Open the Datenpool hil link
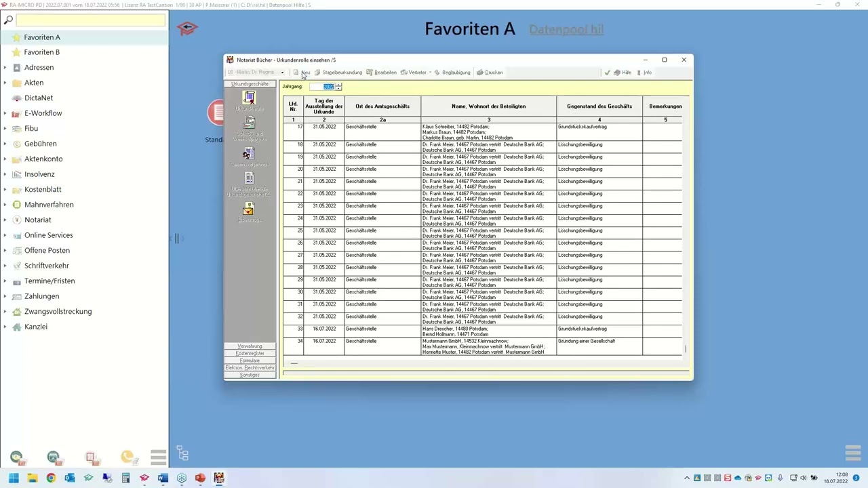This screenshot has height=488, width=868. (566, 29)
